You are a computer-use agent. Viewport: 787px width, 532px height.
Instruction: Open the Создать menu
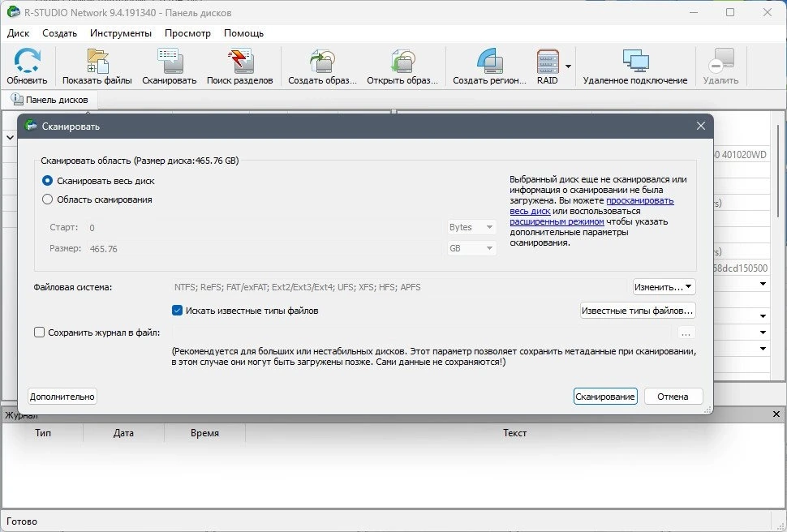pos(59,33)
